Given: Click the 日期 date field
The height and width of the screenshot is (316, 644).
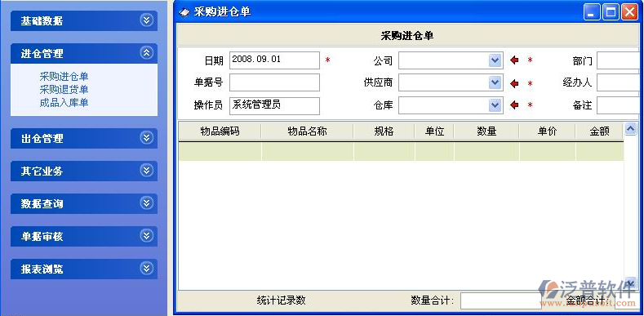Looking at the screenshot, I should pyautogui.click(x=274, y=60).
